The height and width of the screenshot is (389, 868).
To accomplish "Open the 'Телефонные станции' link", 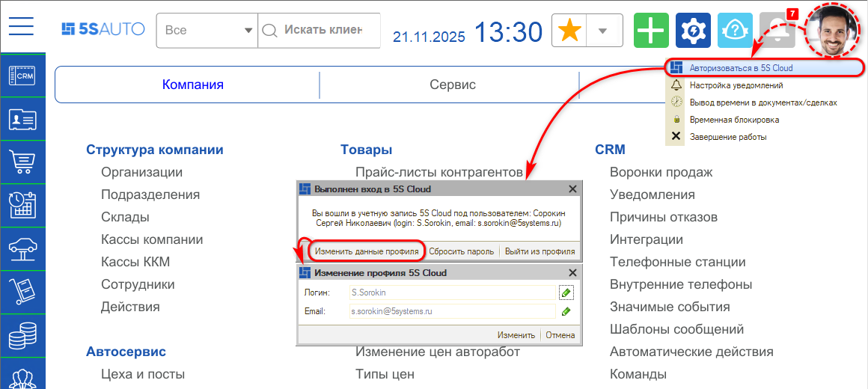I will (678, 262).
